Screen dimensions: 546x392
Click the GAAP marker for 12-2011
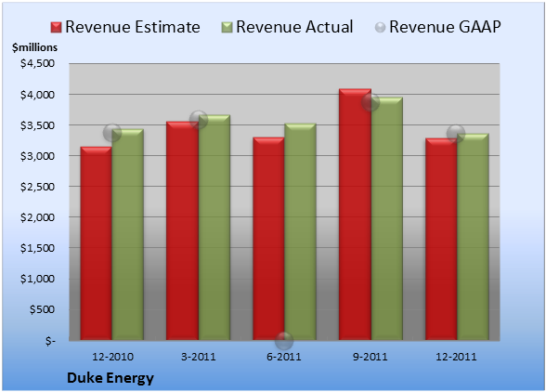pos(456,133)
